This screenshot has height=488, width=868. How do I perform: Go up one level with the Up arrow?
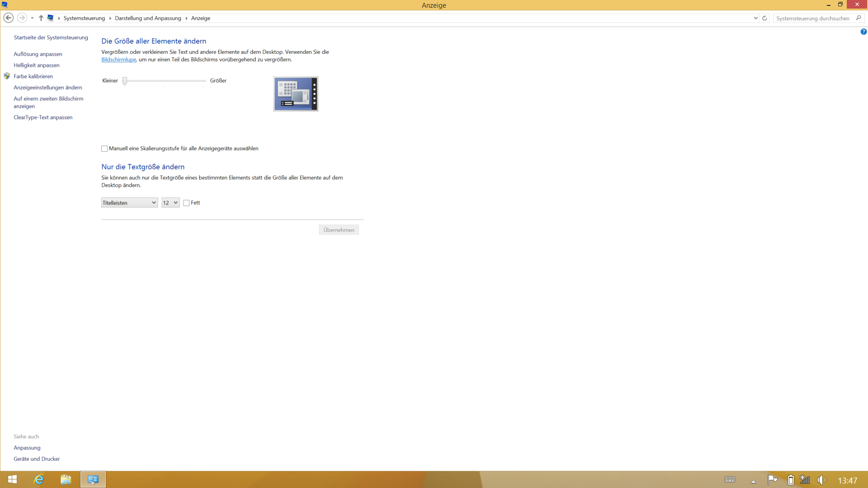[x=41, y=18]
